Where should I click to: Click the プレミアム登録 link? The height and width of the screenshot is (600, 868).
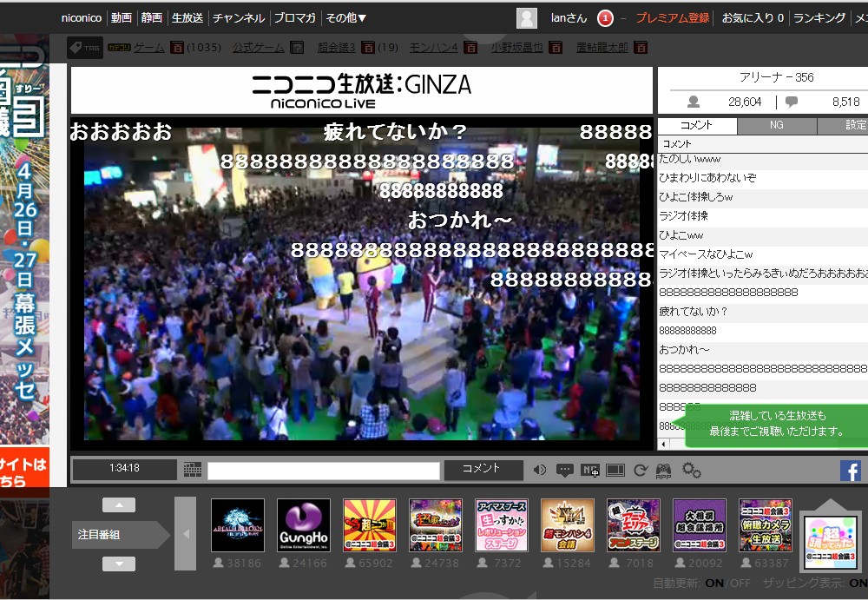(673, 17)
